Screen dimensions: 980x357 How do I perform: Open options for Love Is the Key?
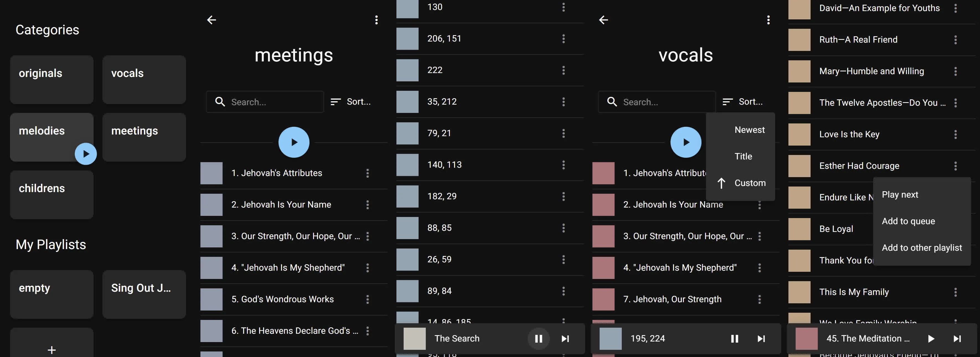(955, 134)
